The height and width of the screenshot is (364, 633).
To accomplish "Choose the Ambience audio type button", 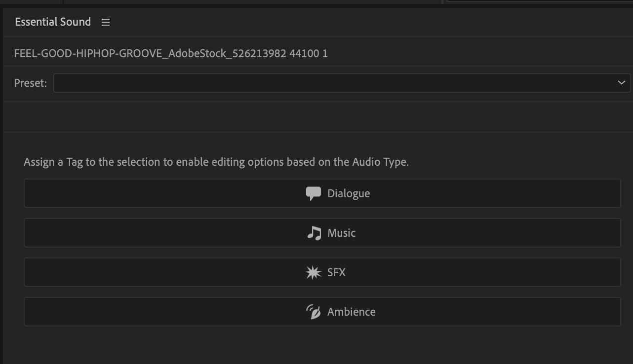I will (x=351, y=312).
